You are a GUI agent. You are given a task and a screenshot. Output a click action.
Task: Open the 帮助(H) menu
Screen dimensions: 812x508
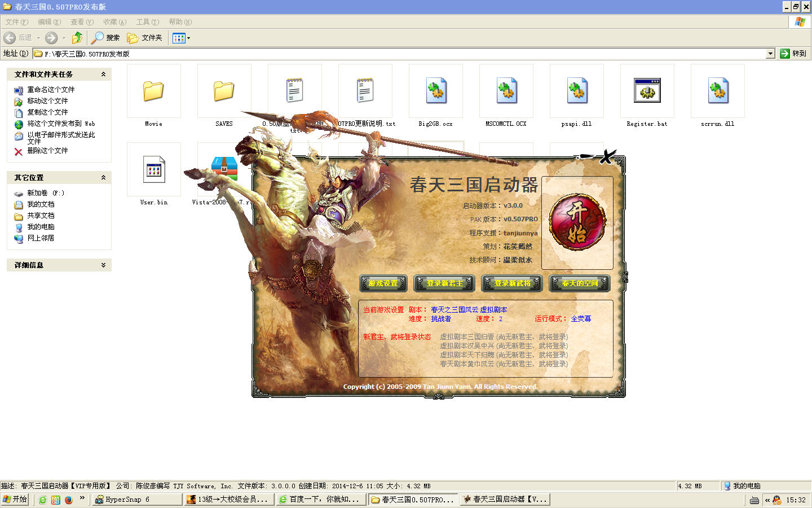tap(180, 22)
